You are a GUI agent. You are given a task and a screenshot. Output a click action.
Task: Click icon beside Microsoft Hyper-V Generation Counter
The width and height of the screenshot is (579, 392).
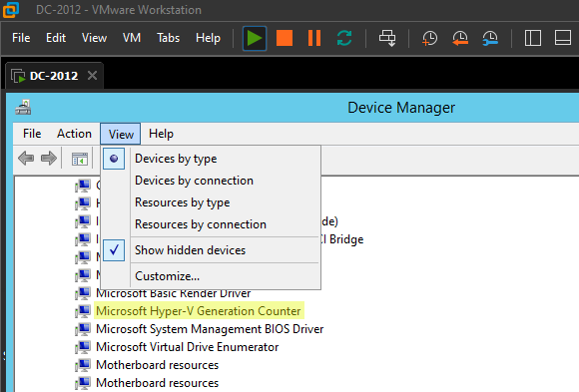click(x=83, y=311)
